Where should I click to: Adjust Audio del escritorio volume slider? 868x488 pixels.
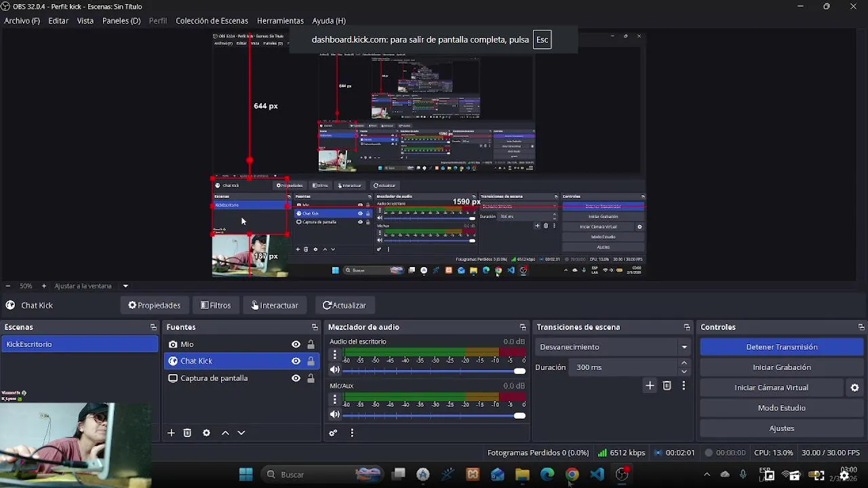coord(435,371)
